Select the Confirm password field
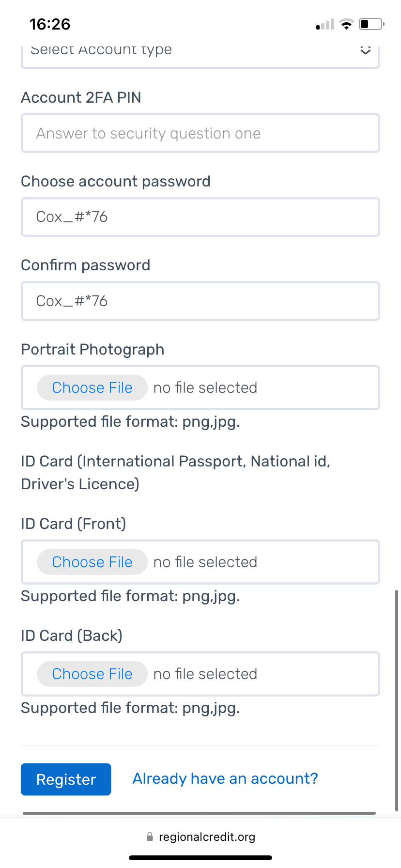Viewport: 401px width, 868px height. [200, 301]
